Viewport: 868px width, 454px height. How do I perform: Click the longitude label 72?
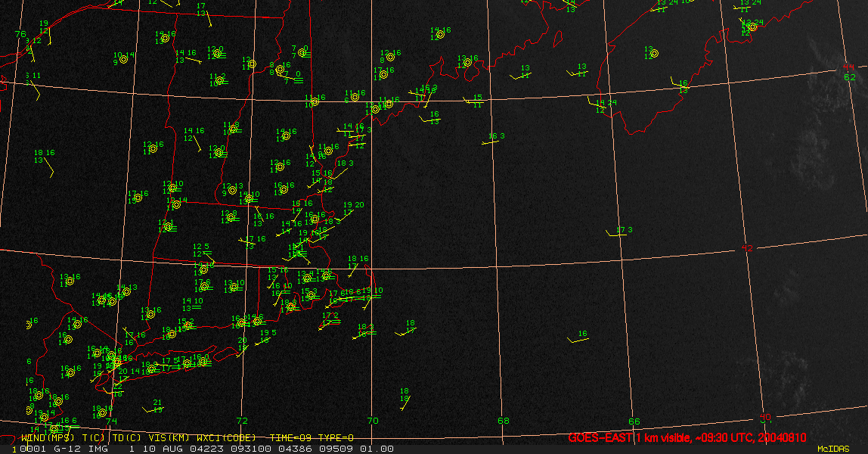pos(242,421)
